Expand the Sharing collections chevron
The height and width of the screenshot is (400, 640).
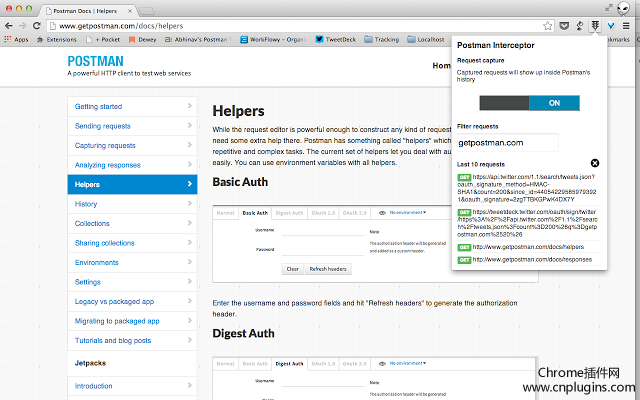click(189, 243)
